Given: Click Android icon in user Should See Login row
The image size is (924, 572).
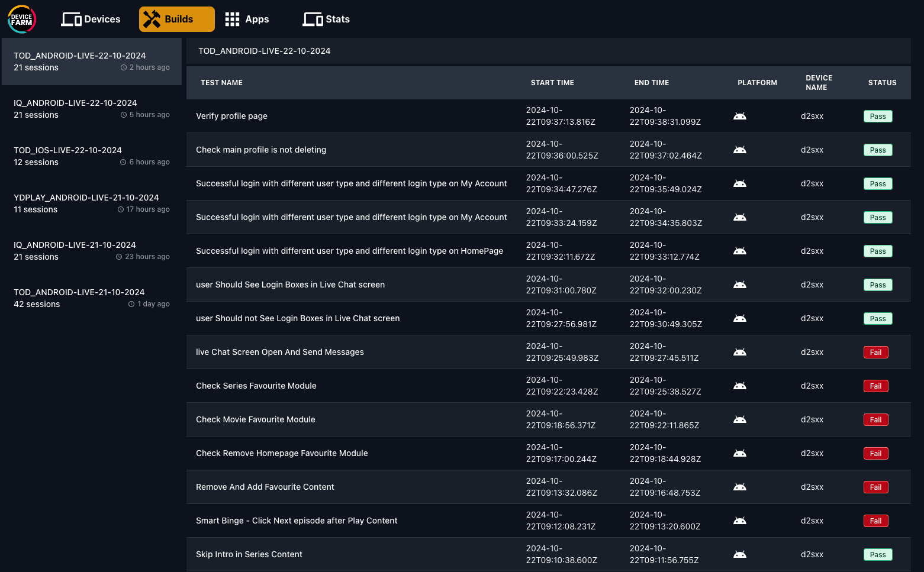Looking at the screenshot, I should click(740, 285).
